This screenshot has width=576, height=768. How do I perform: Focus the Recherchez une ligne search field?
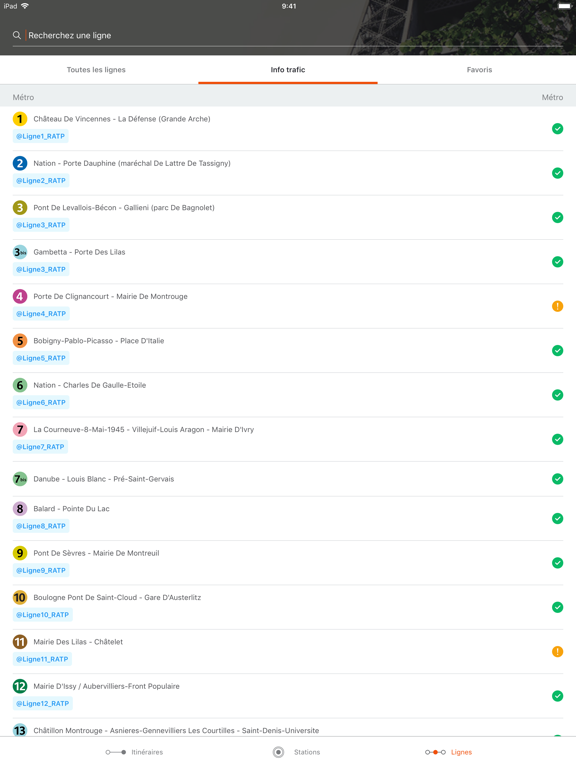coord(288,35)
